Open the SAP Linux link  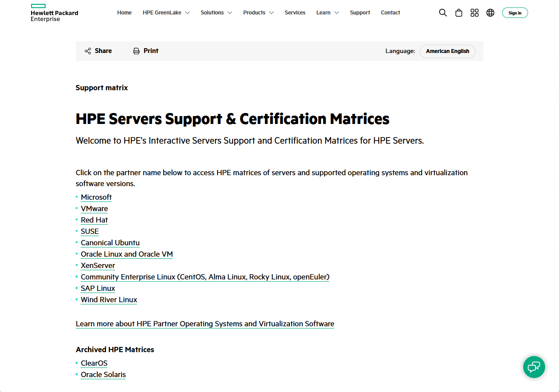point(98,288)
